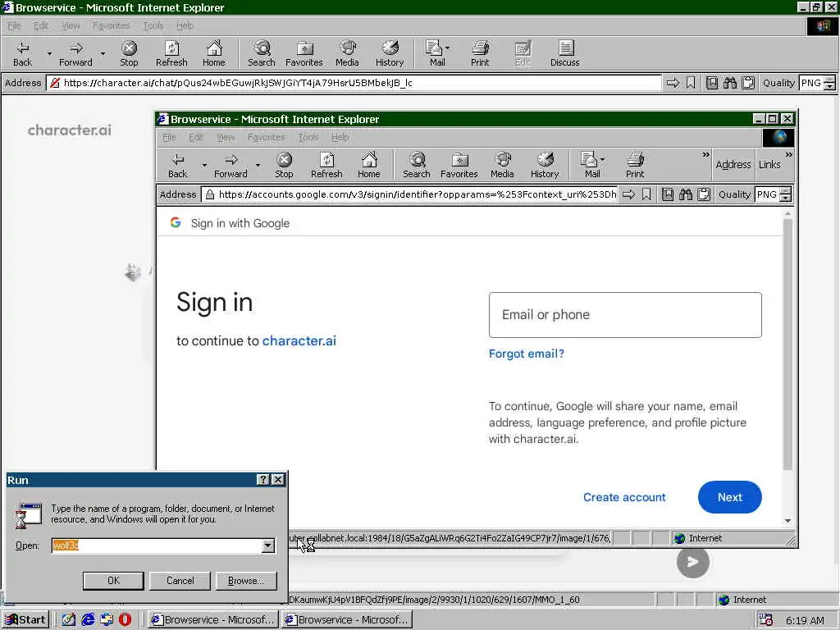Click Mail in the outer browser toolbar
Viewport: 840px width, 630px height.
point(435,53)
